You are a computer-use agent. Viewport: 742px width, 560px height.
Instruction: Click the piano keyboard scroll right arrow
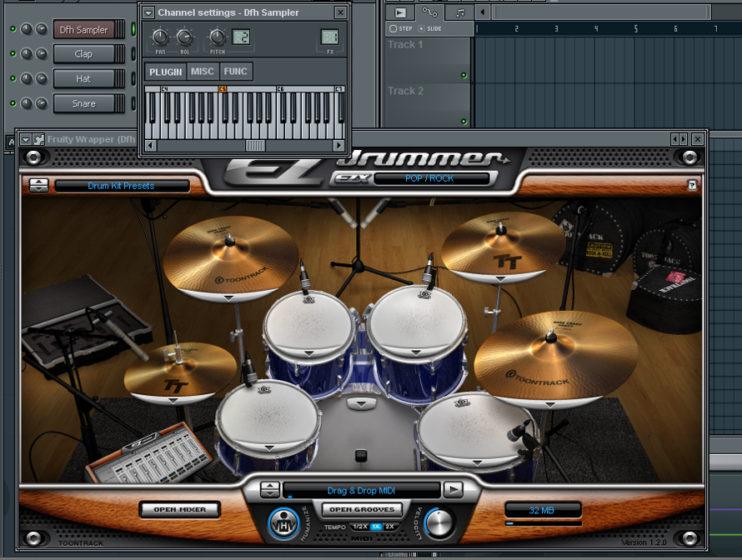click(x=338, y=146)
